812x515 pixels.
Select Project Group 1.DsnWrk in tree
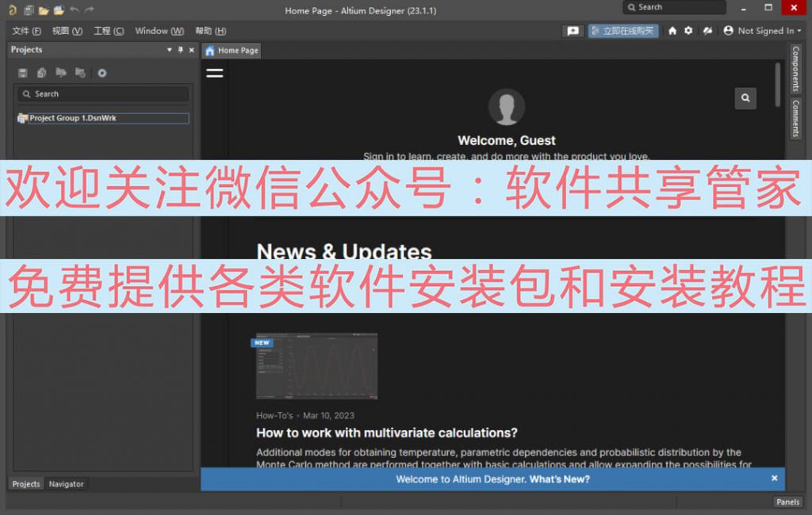[103, 118]
